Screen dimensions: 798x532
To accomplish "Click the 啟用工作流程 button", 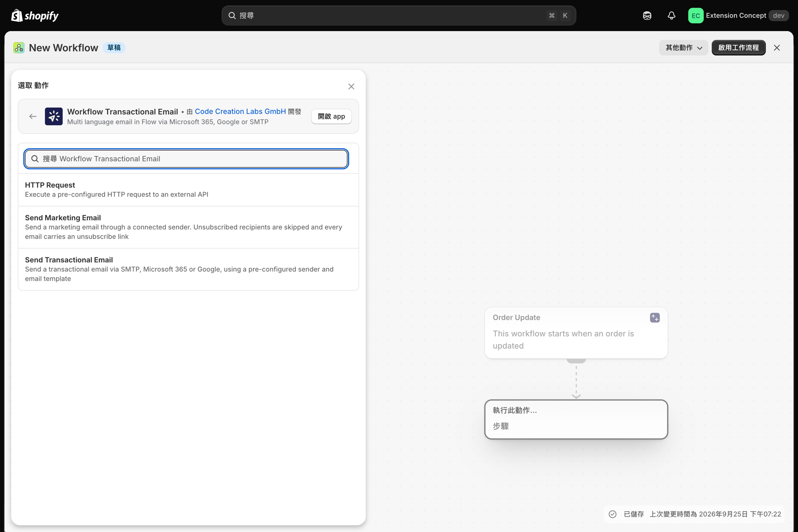I will (739, 48).
